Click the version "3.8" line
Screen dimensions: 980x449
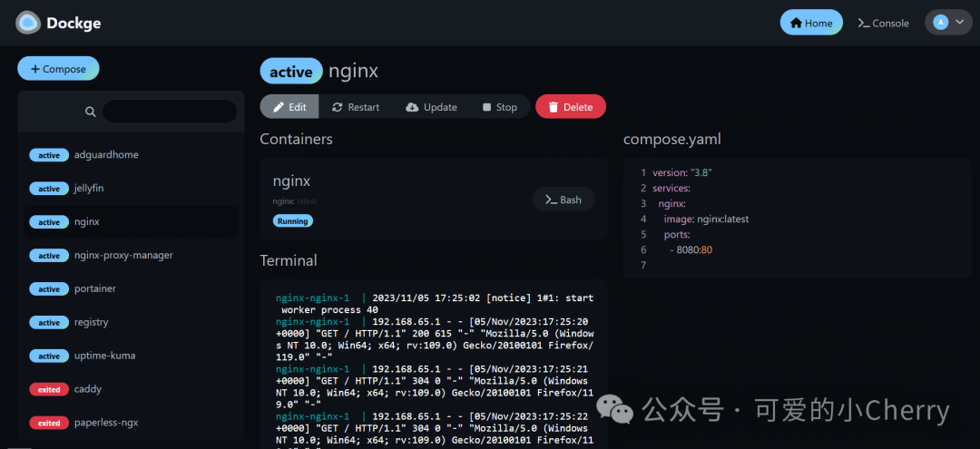pos(681,172)
